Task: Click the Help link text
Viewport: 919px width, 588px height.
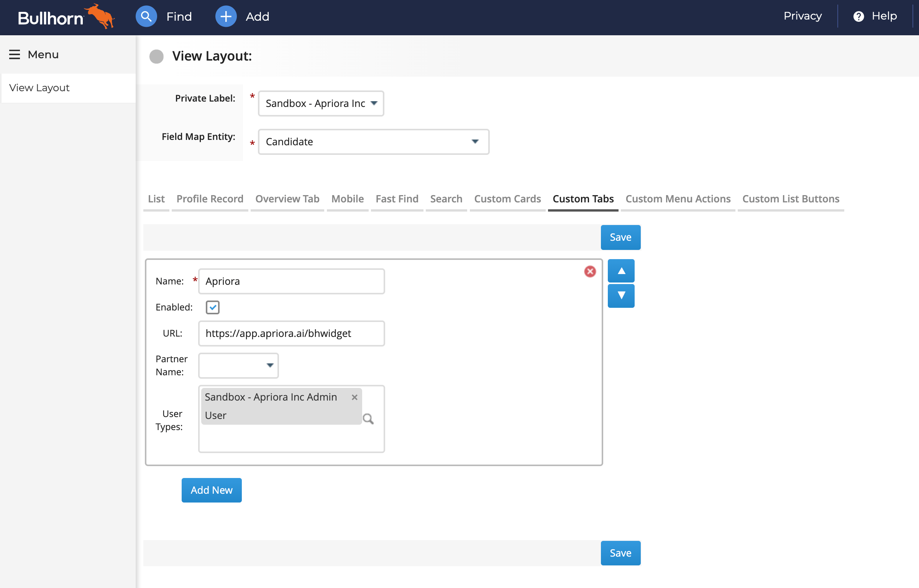Action: (884, 16)
